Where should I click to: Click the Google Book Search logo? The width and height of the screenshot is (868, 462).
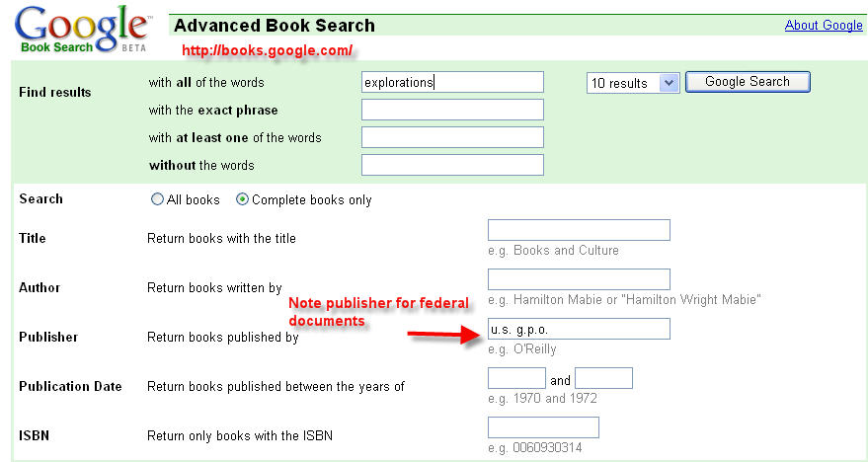click(82, 29)
